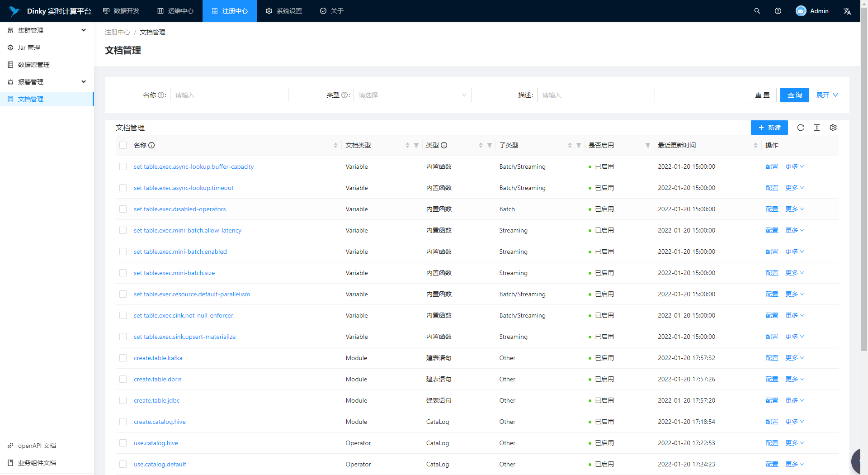Sort 文档类型 column with sorter arrows
Image resolution: width=868 pixels, height=475 pixels.
coord(407,145)
